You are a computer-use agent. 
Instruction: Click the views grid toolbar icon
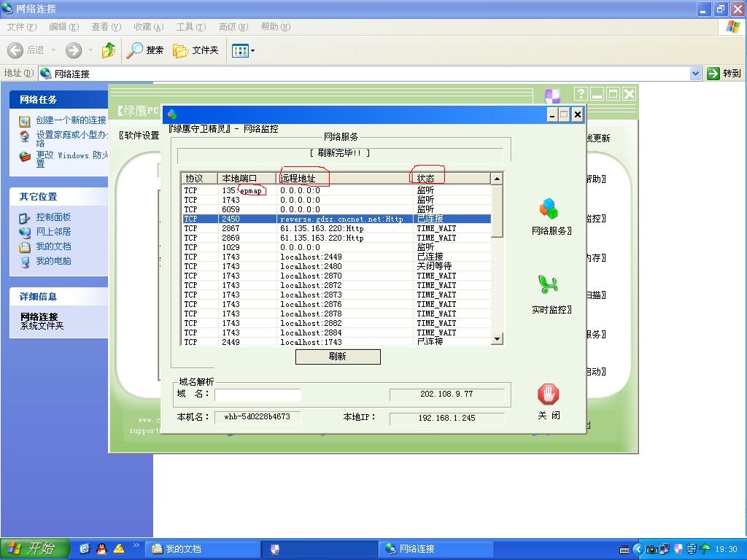tap(239, 50)
